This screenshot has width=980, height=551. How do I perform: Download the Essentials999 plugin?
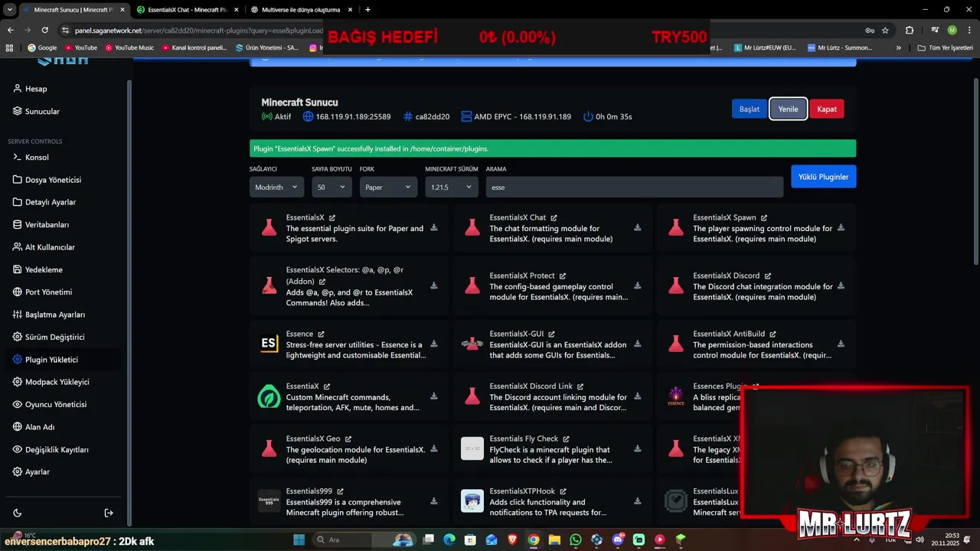point(434,501)
